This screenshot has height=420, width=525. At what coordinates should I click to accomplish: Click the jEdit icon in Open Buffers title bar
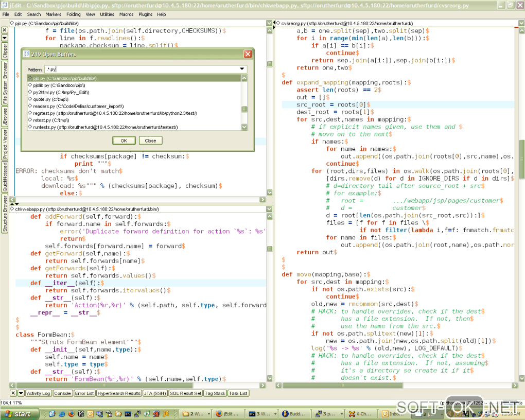[x=27, y=54]
